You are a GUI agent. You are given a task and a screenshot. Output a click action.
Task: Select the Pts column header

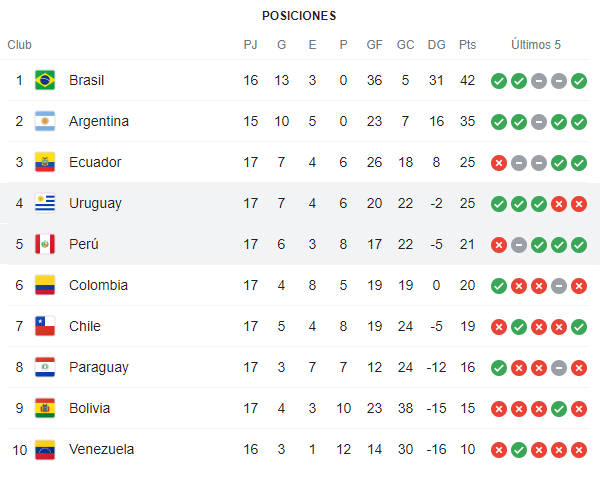coord(467,45)
